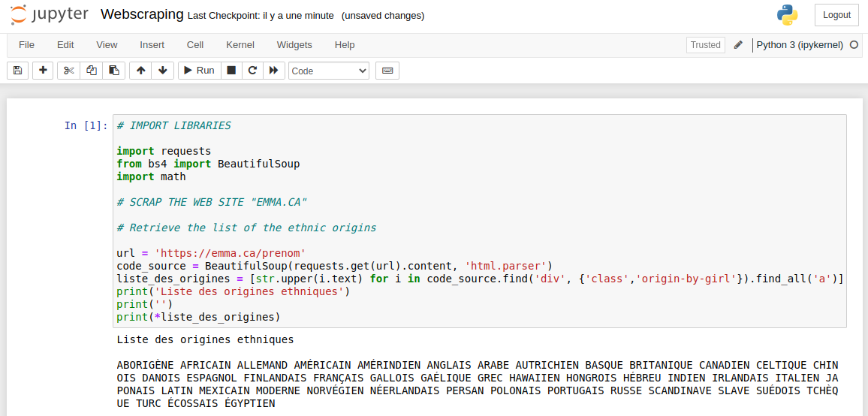Click the kernel idle circle indicator
The width and height of the screenshot is (868, 416).
854,45
